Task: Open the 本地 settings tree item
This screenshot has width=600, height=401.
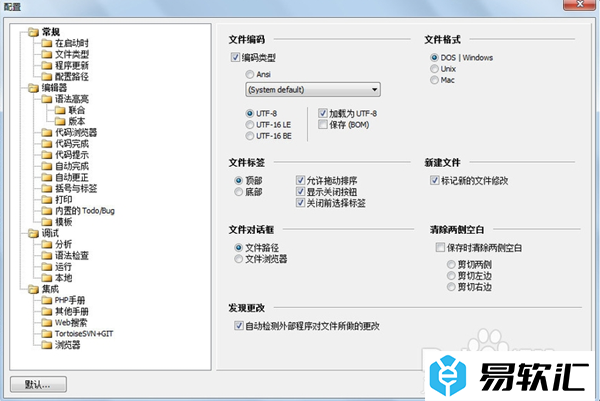Action: pyautogui.click(x=63, y=278)
